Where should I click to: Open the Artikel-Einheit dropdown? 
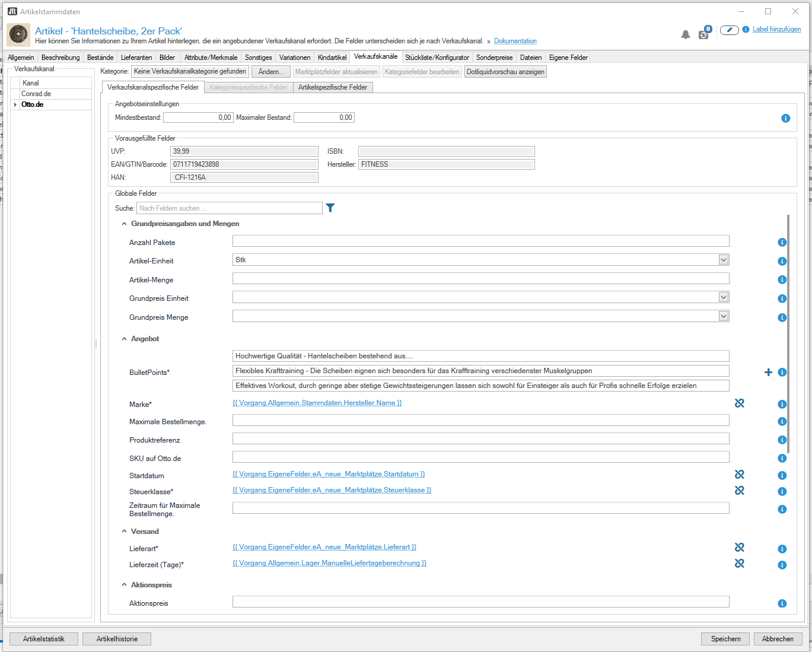[x=723, y=260]
